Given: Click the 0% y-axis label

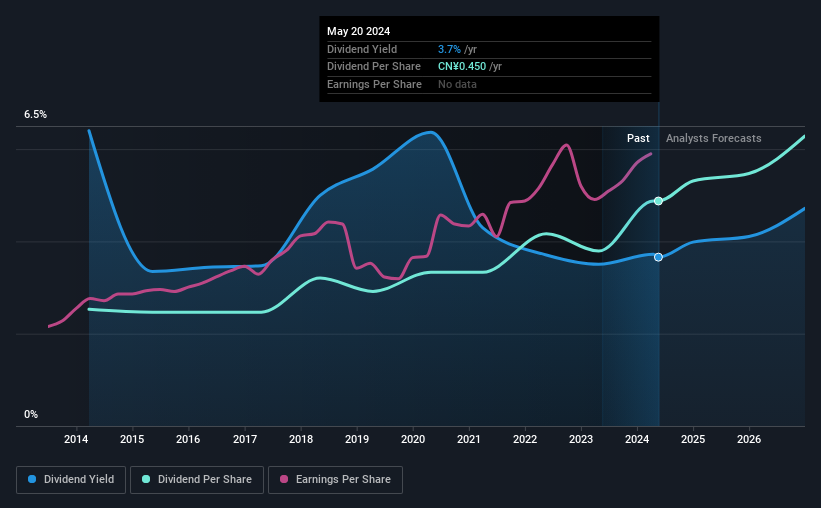Looking at the screenshot, I should 31,414.
